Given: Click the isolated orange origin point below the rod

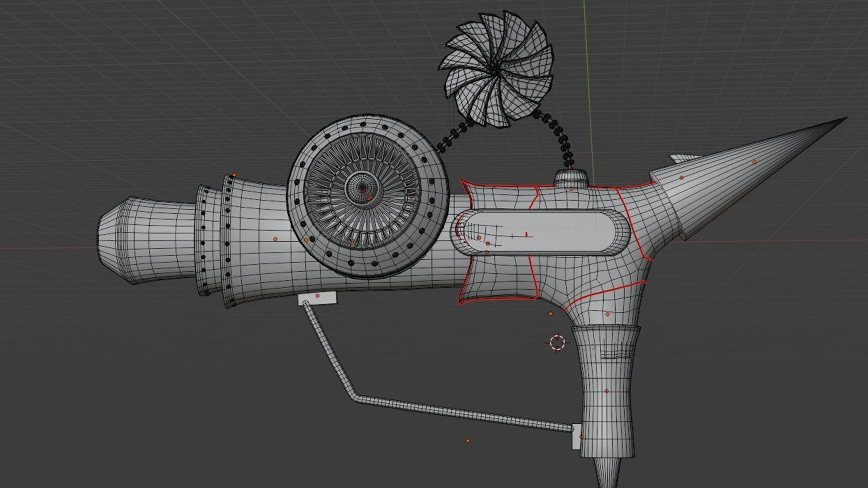Looking at the screenshot, I should click(468, 441).
